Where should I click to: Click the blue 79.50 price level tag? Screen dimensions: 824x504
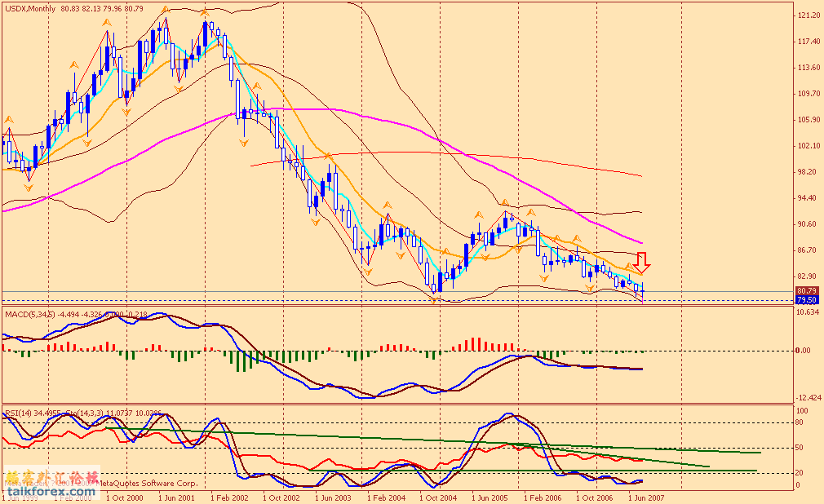pyautogui.click(x=807, y=300)
